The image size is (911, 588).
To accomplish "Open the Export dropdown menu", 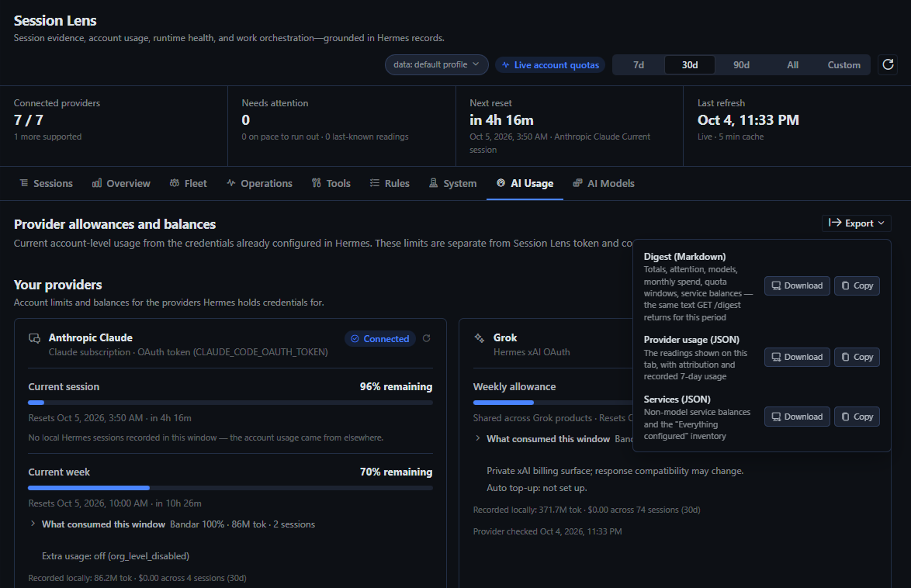I will [x=857, y=223].
